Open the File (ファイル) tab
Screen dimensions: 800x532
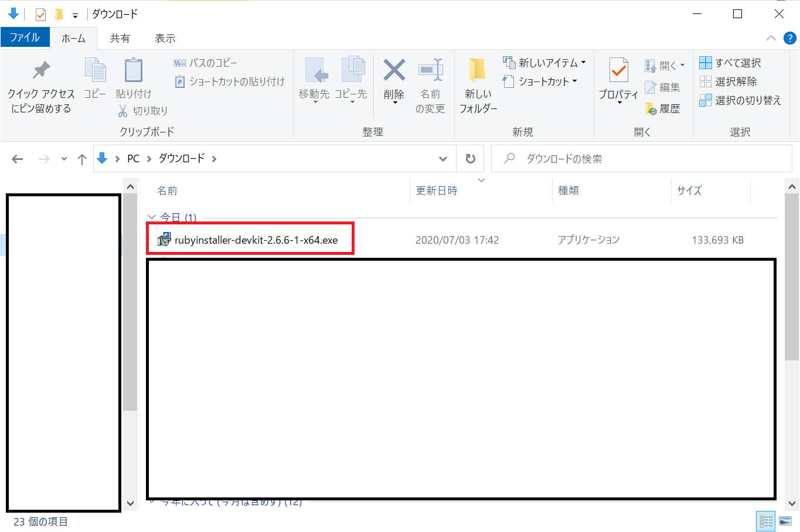25,37
